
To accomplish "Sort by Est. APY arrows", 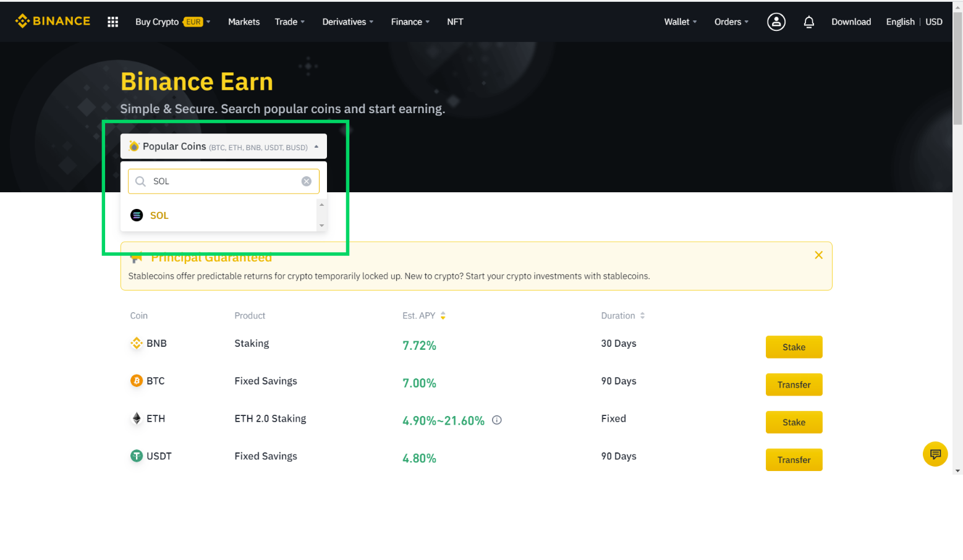I will tap(443, 316).
